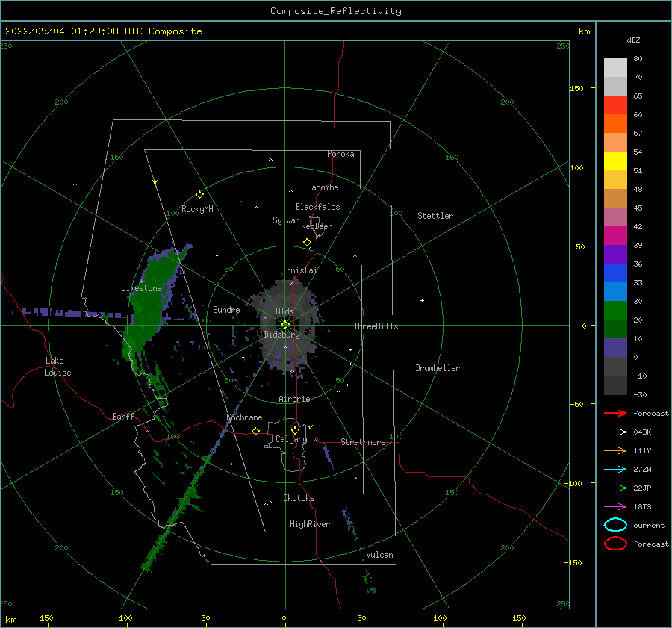Click the cyan current ellipse icon

pyautogui.click(x=615, y=525)
